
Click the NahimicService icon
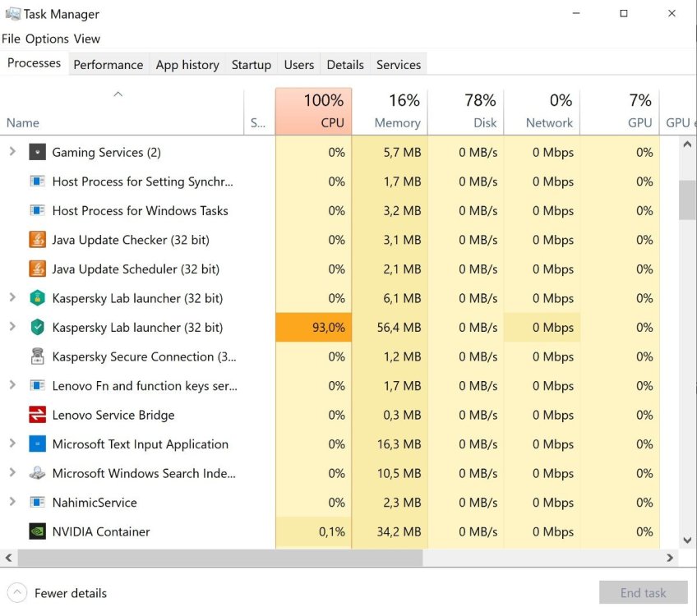pos(37,503)
